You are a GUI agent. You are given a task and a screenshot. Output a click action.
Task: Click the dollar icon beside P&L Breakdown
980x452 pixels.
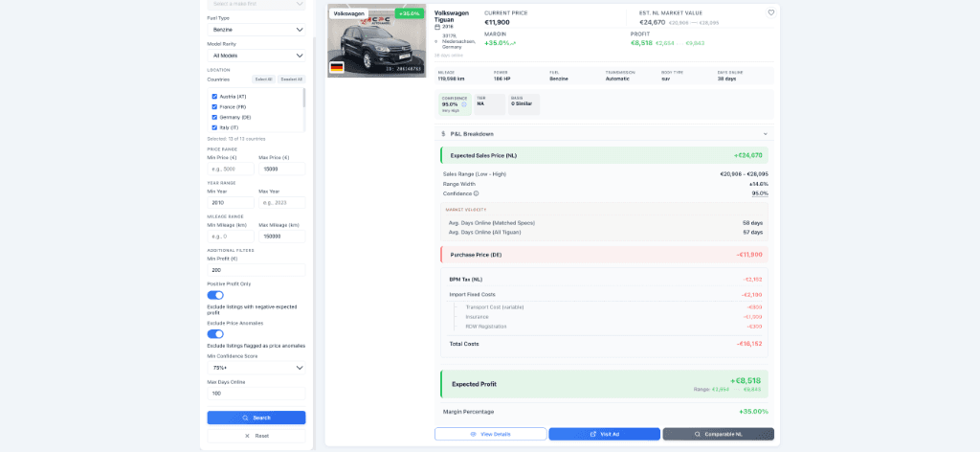(443, 134)
